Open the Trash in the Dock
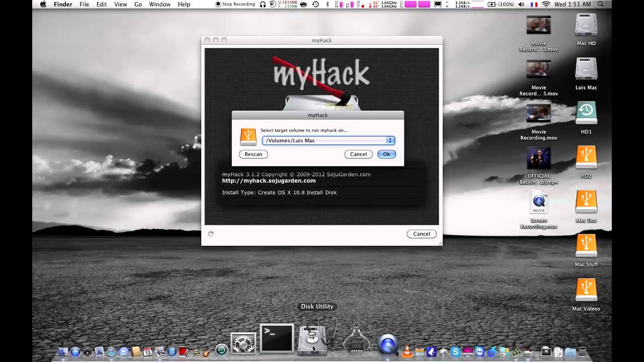This screenshot has width=644, height=362. pos(583,352)
